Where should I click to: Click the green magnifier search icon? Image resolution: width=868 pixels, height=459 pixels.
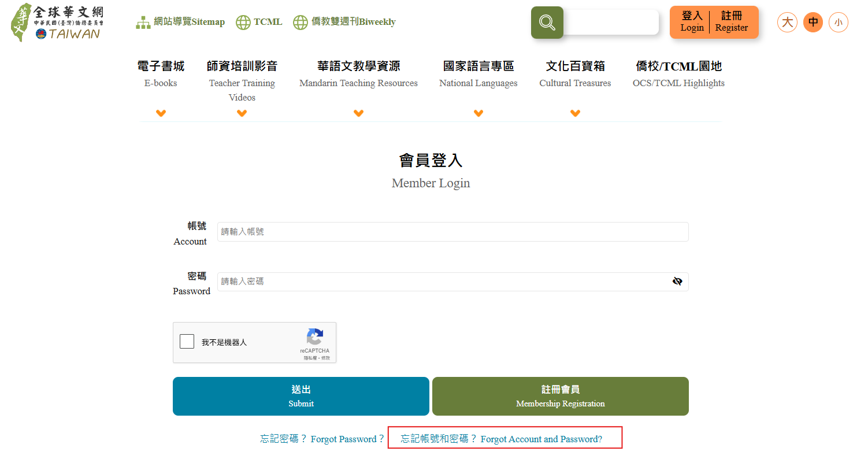(547, 23)
